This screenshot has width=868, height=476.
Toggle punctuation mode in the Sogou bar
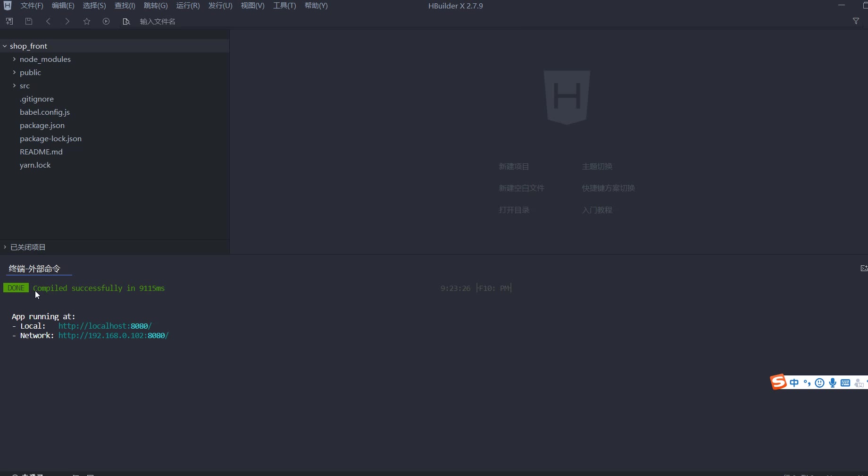click(x=807, y=383)
